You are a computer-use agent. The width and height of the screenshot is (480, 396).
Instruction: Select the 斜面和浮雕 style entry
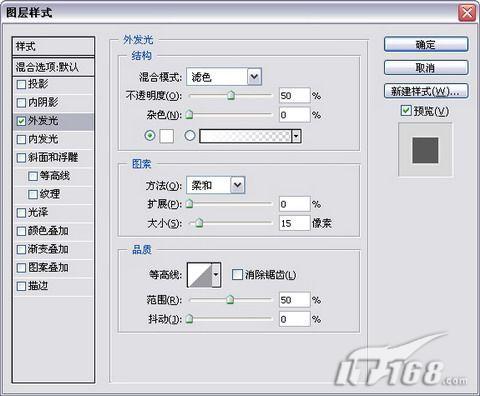tap(53, 157)
